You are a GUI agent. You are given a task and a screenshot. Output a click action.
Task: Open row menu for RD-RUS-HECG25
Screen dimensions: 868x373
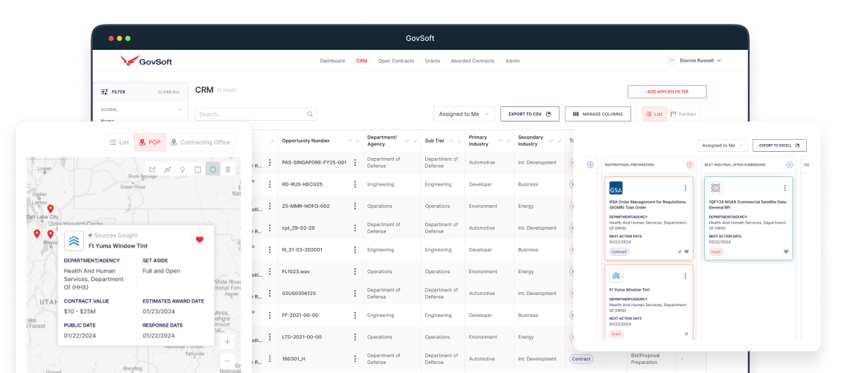(x=356, y=184)
